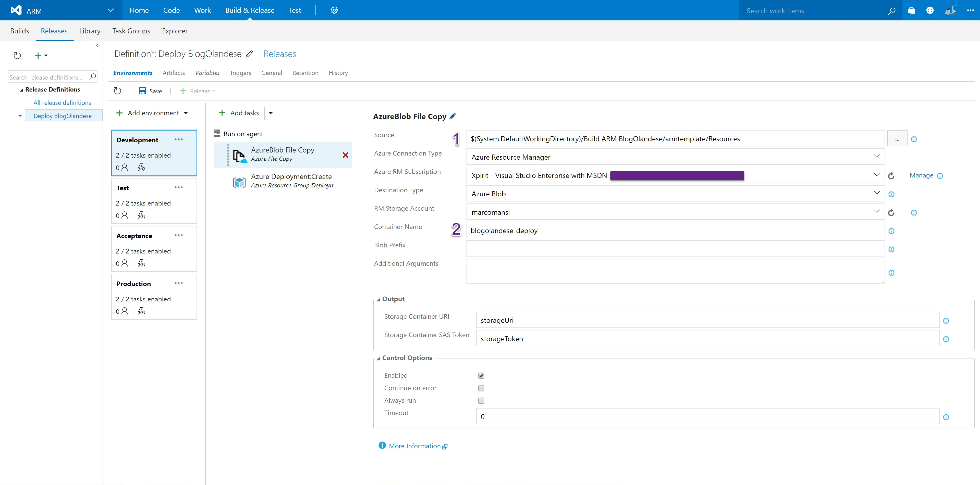This screenshot has height=485, width=980.
Task: Check the Always run option
Action: click(x=481, y=401)
